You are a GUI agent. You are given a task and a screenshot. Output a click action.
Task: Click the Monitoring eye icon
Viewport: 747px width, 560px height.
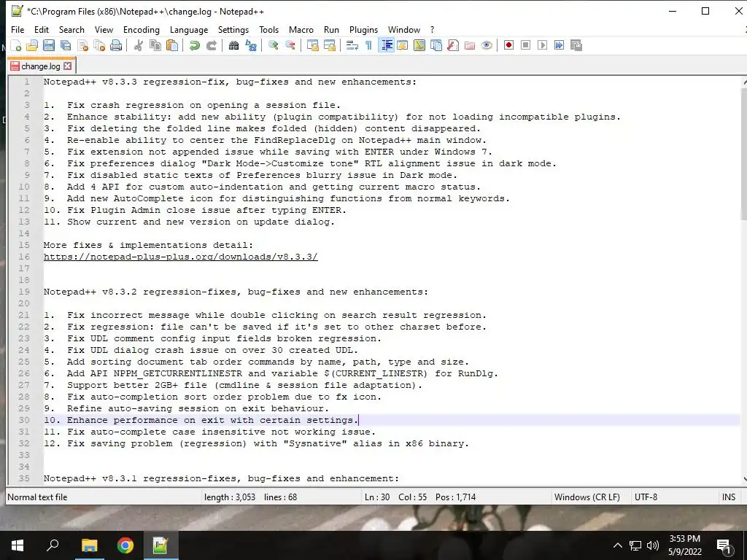coord(487,45)
